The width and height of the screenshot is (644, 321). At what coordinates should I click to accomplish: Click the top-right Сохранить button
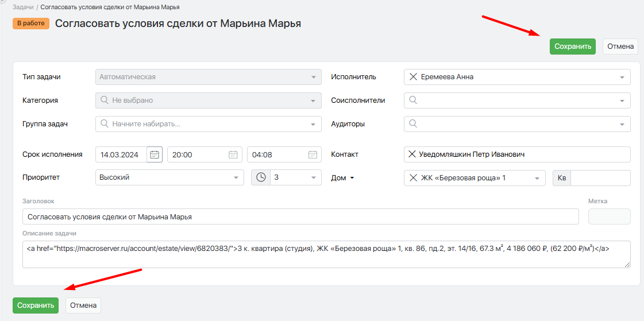(x=572, y=47)
